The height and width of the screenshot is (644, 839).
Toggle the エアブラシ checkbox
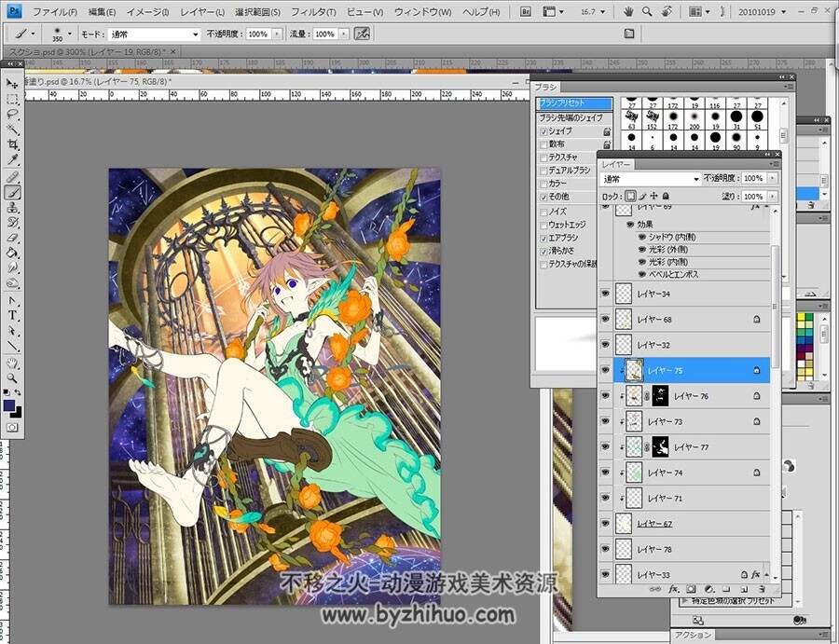543,239
